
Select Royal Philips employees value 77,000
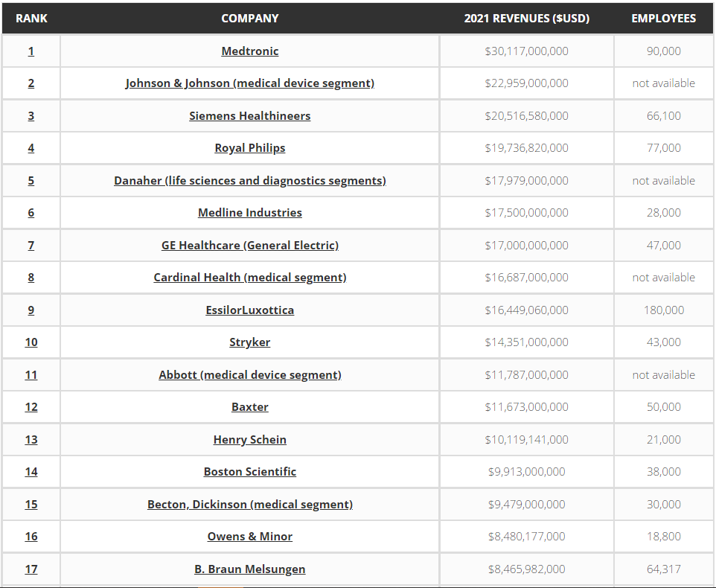coord(663,148)
